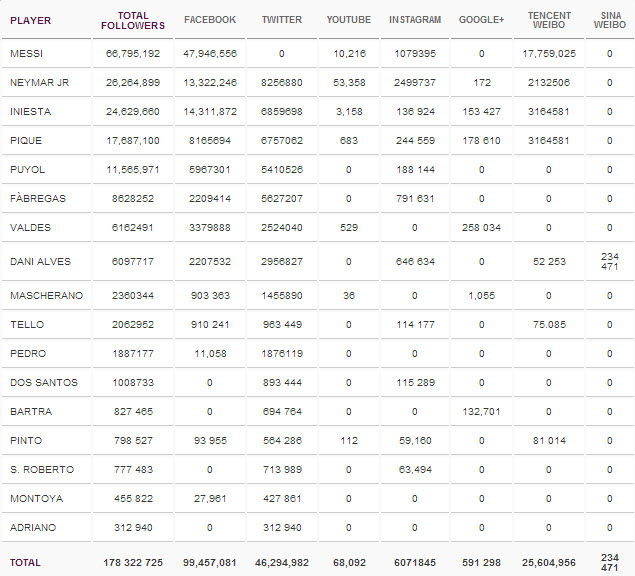
Task: Select Messi's total followers value 66,795,192
Action: (132, 53)
